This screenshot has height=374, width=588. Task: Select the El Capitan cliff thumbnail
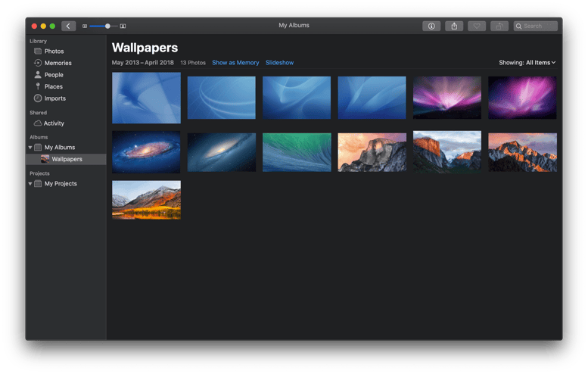[x=447, y=152]
